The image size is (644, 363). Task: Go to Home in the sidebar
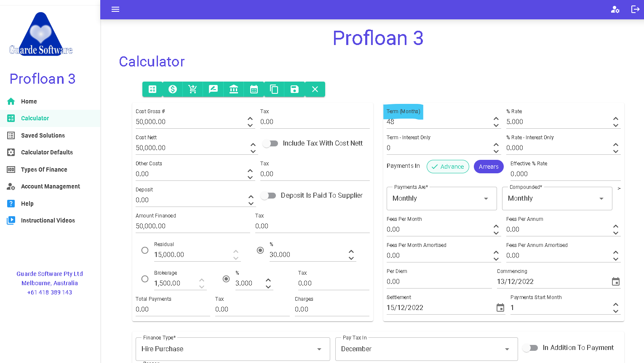(50, 101)
